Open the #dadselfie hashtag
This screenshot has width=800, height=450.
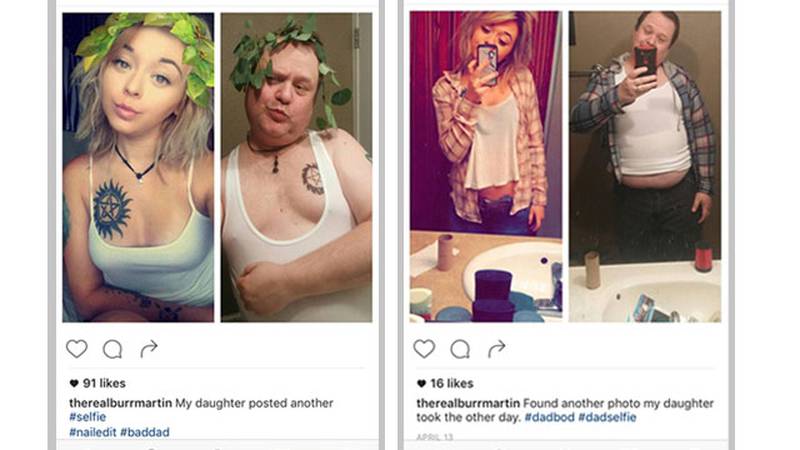coord(607,417)
